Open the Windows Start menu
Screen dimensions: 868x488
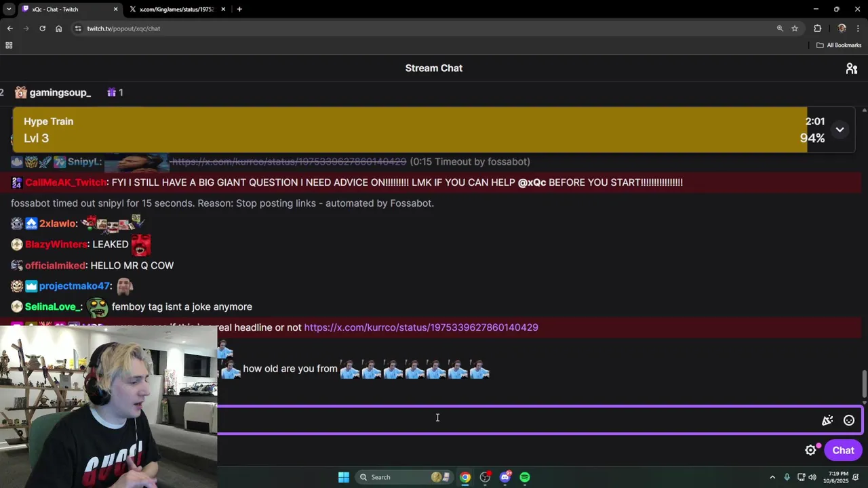[x=344, y=477]
